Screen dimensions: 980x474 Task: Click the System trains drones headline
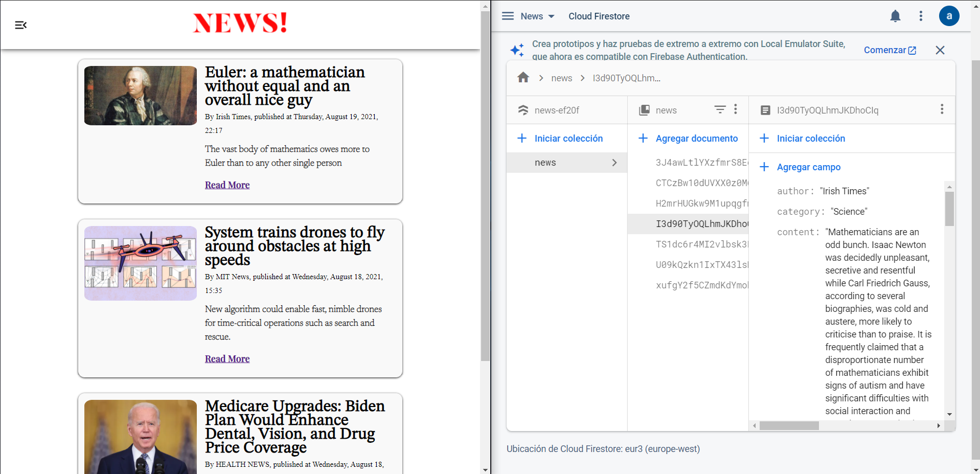coord(295,246)
